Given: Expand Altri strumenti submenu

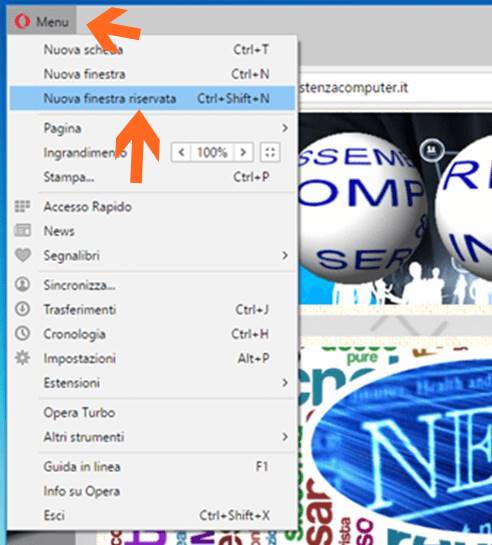Looking at the screenshot, I should pos(152,437).
